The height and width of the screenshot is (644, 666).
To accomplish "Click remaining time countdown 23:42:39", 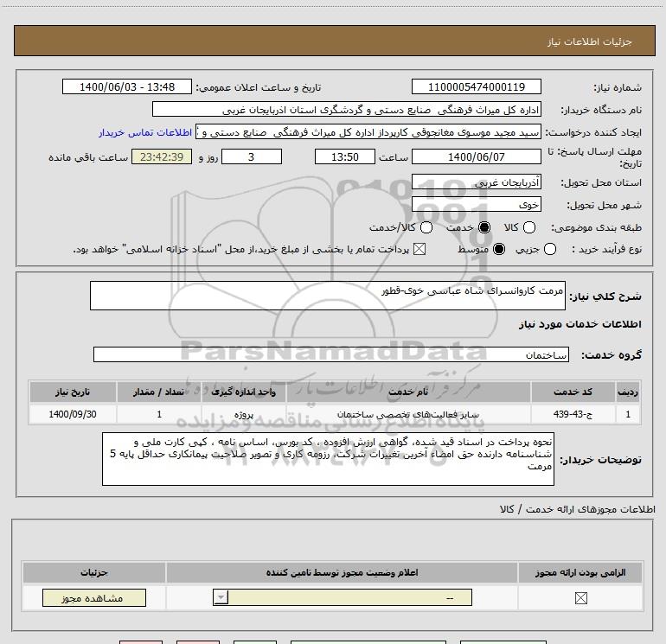I will (x=162, y=156).
